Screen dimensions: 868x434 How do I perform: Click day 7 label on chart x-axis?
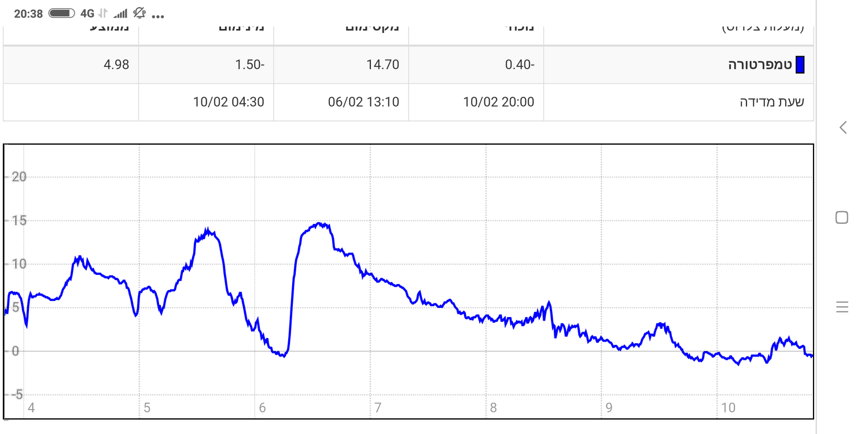378,408
